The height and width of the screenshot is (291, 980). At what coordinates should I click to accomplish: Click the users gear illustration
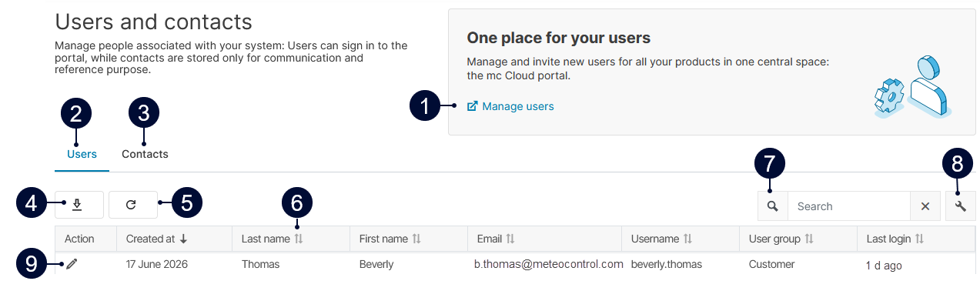click(914, 86)
